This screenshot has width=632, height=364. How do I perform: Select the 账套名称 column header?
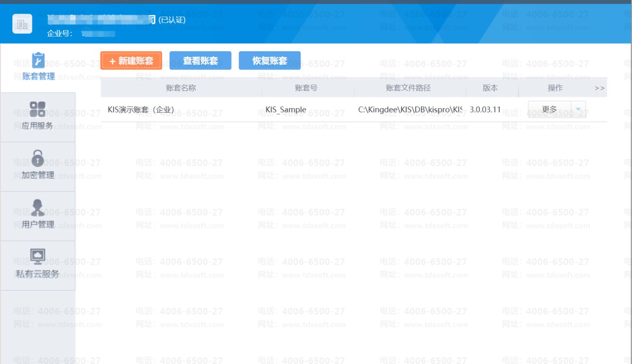[181, 88]
